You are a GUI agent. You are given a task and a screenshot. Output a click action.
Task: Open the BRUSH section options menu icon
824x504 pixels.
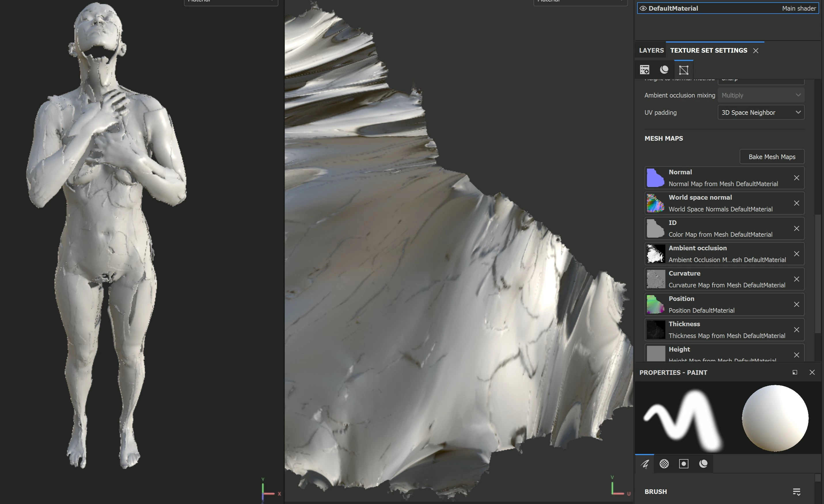click(x=797, y=492)
